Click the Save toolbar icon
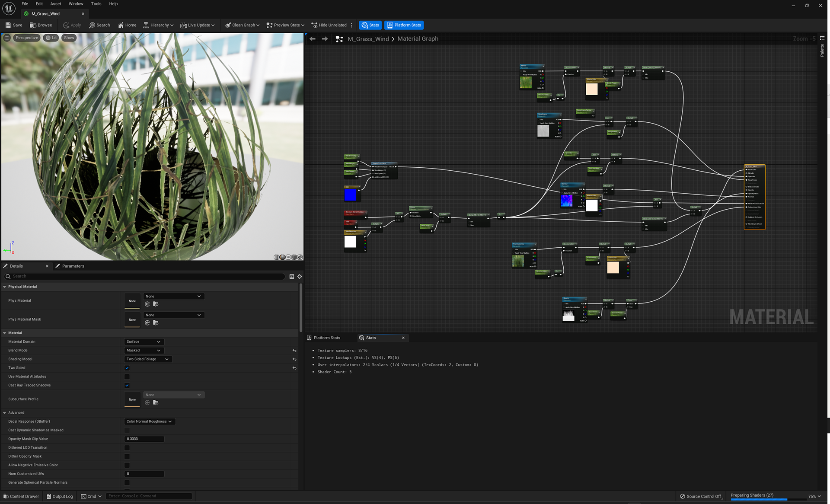The width and height of the screenshot is (830, 504). pyautogui.click(x=8, y=25)
